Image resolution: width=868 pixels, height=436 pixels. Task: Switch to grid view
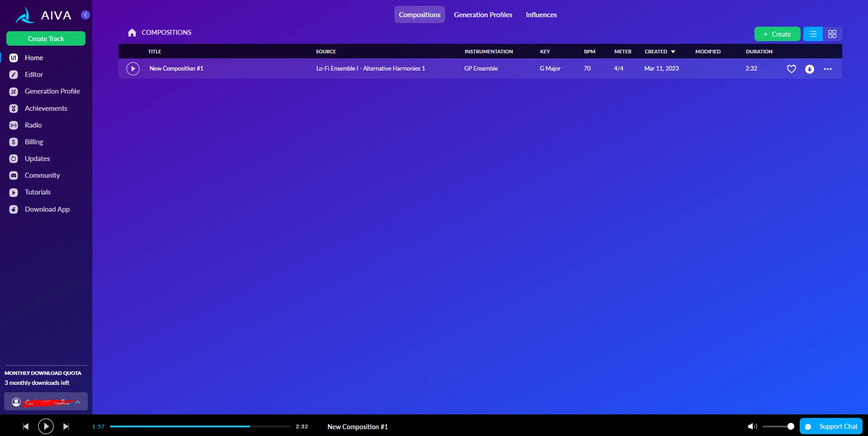[x=832, y=34]
